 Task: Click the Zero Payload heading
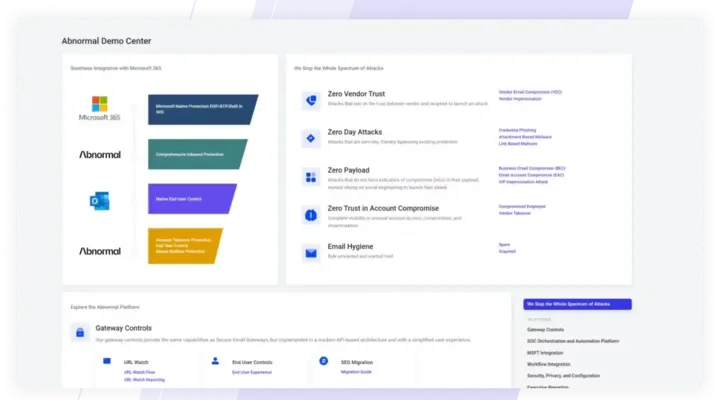(x=348, y=170)
